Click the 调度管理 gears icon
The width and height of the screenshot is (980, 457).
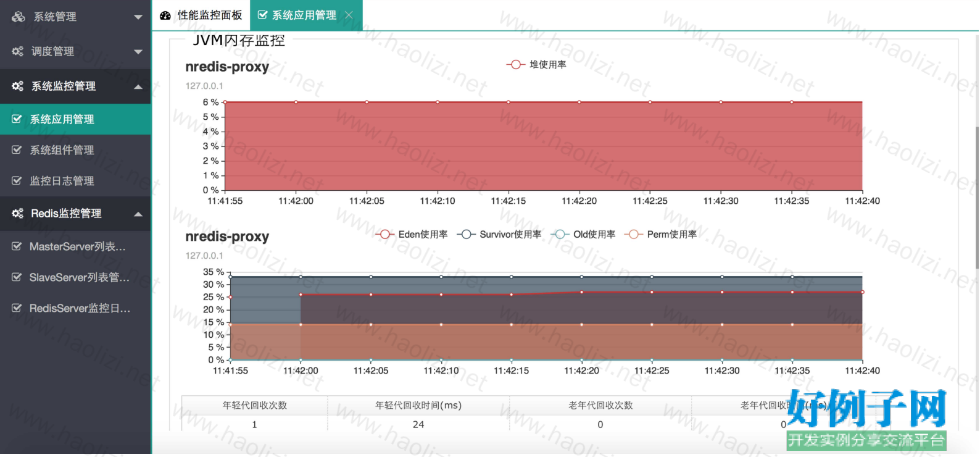[18, 51]
